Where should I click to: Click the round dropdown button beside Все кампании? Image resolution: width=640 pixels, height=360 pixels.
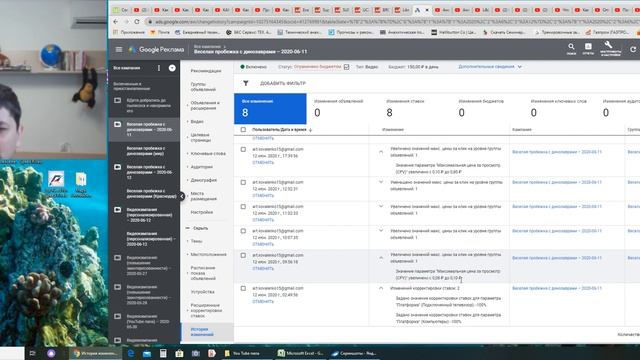tap(172, 68)
